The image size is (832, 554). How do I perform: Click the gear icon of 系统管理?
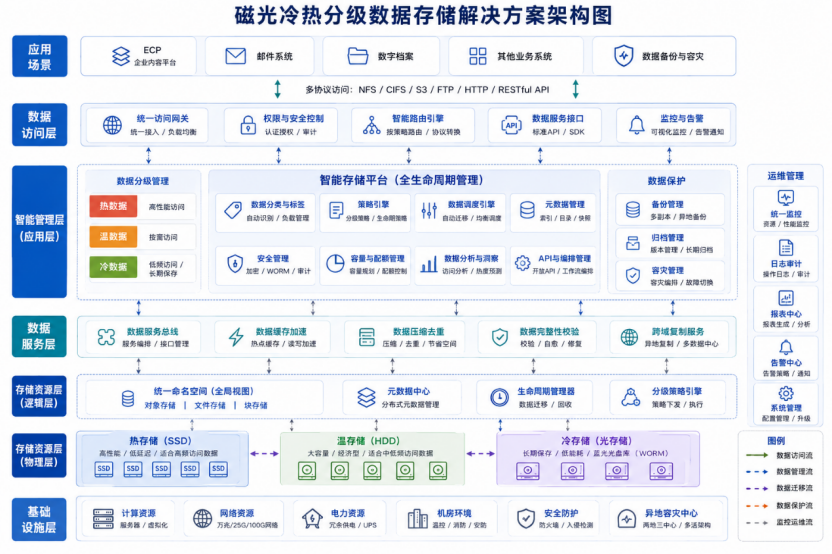[786, 393]
